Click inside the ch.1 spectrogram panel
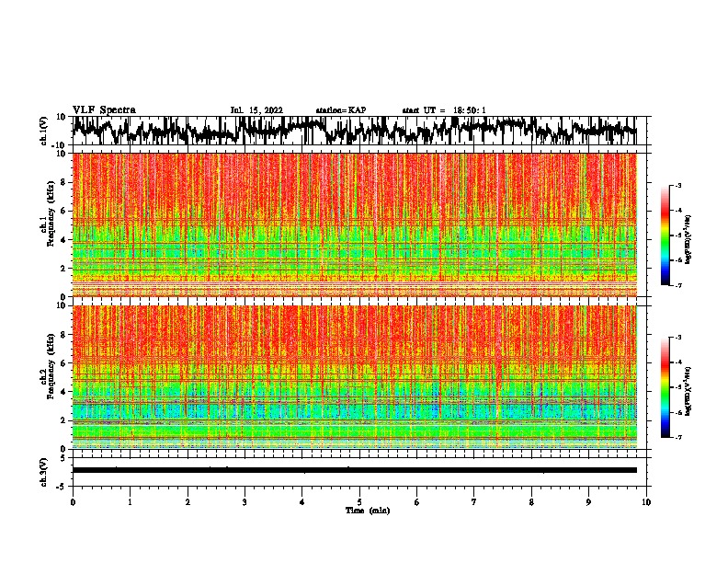 click(x=355, y=224)
